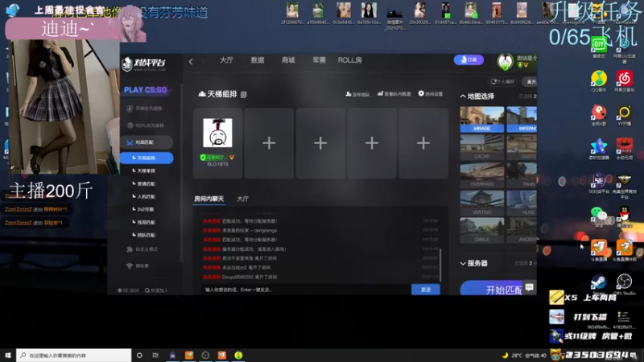The image size is (644, 362).
Task: Toggle the VERTIGO map selection
Action: click(481, 203)
